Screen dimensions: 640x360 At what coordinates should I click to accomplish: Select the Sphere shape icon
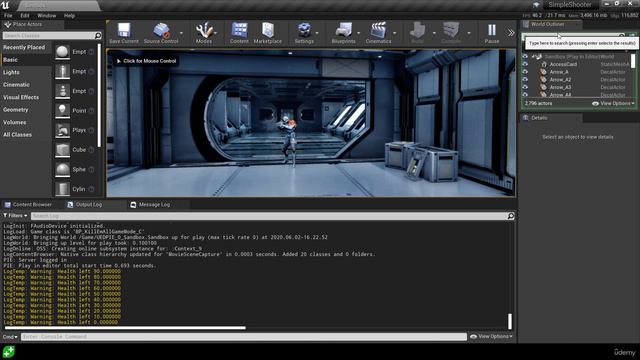tap(62, 169)
